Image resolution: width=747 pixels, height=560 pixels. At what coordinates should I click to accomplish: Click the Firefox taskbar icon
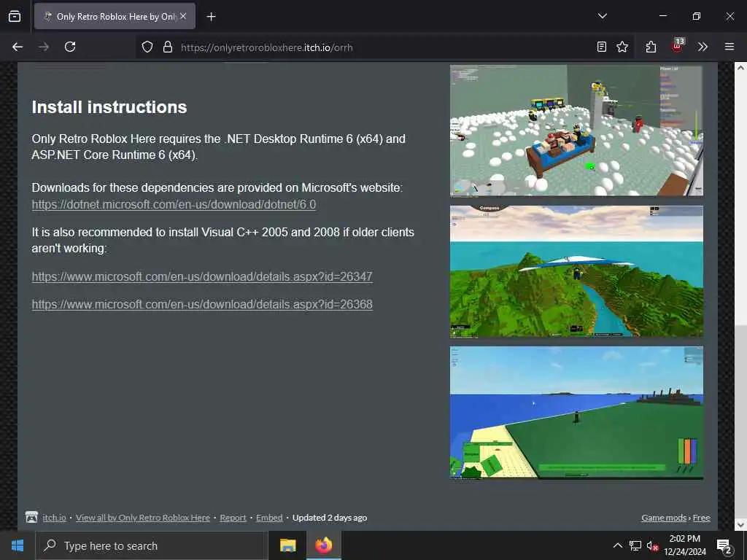pos(323,545)
